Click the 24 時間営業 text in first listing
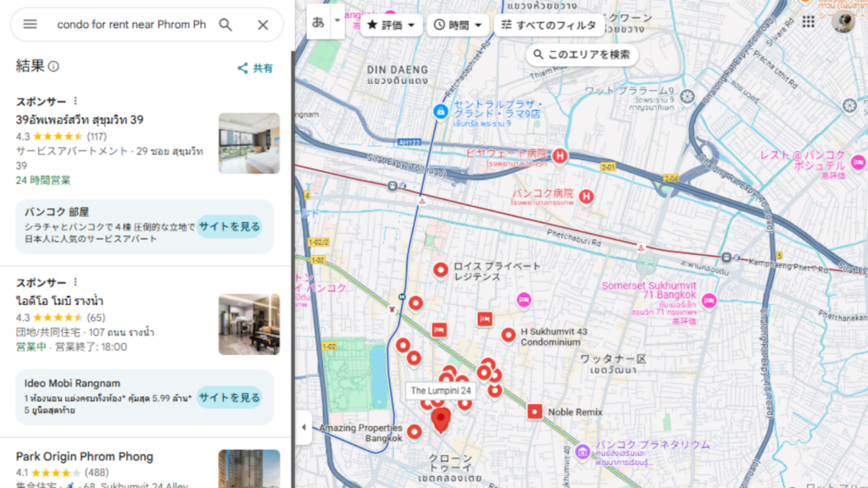The width and height of the screenshot is (868, 488). (43, 180)
